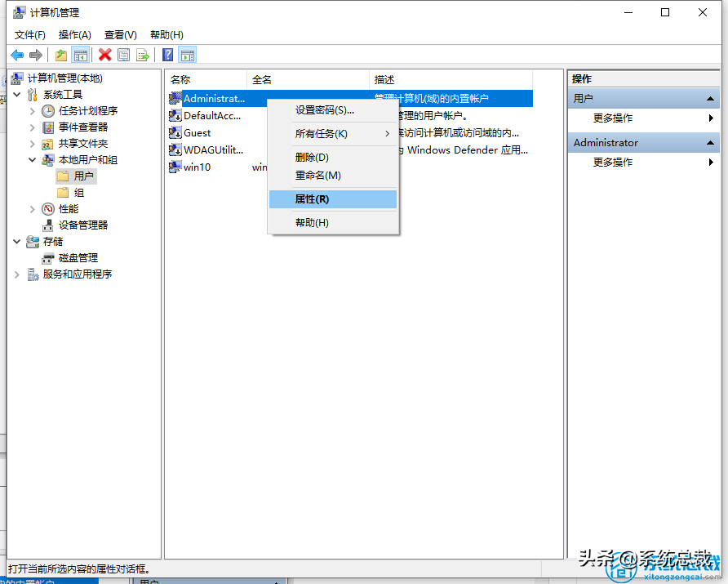Toggle the console tree pane visibility
Screen dimensions: 728x584
pyautogui.click(x=79, y=54)
